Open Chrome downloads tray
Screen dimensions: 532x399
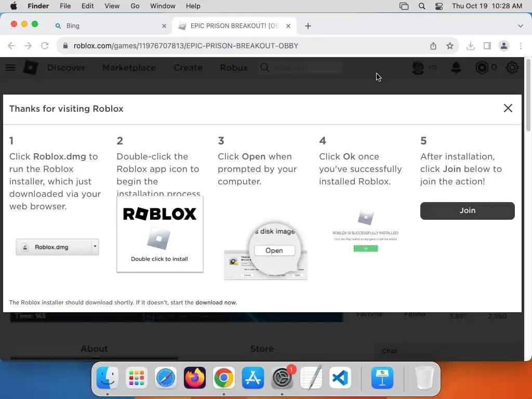click(471, 46)
